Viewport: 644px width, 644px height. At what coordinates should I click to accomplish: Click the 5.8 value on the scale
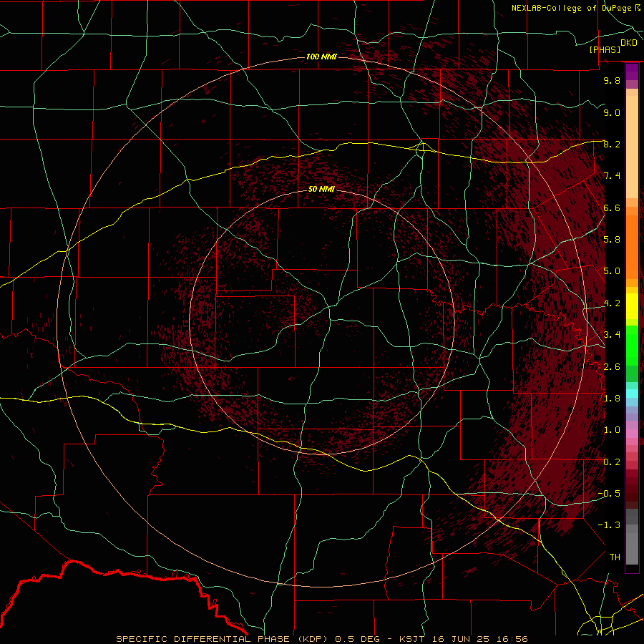(x=612, y=240)
